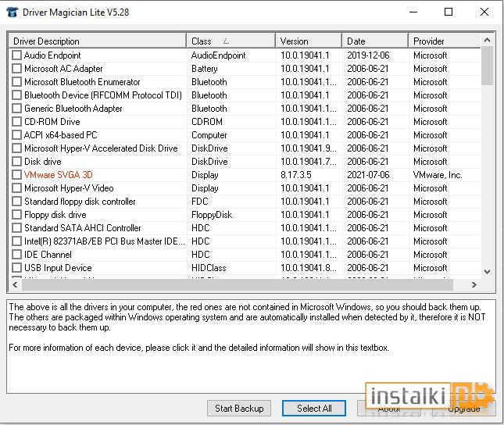The height and width of the screenshot is (425, 504).
Task: Click the 'FDC' class cell
Action: (199, 202)
